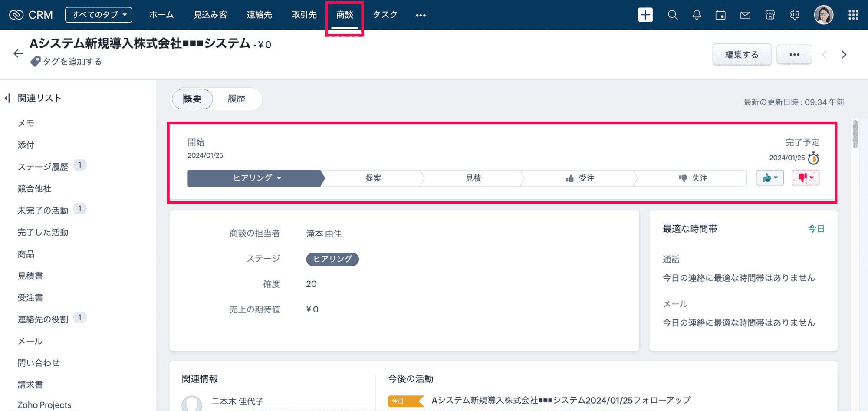The image size is (868, 411).
Task: Click the tag icon beside タグを追加する
Action: tap(35, 62)
